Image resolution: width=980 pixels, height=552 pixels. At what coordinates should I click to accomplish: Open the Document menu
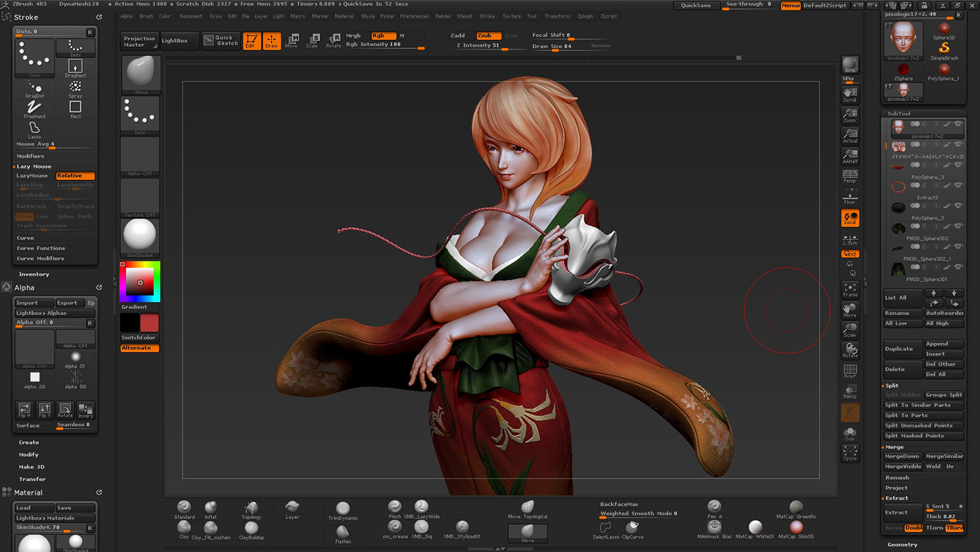[x=190, y=16]
